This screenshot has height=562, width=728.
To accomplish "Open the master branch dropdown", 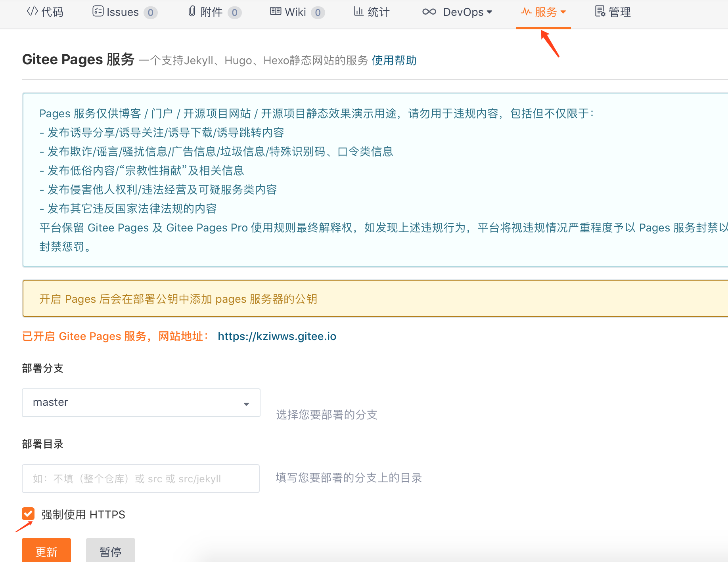I will coord(141,403).
